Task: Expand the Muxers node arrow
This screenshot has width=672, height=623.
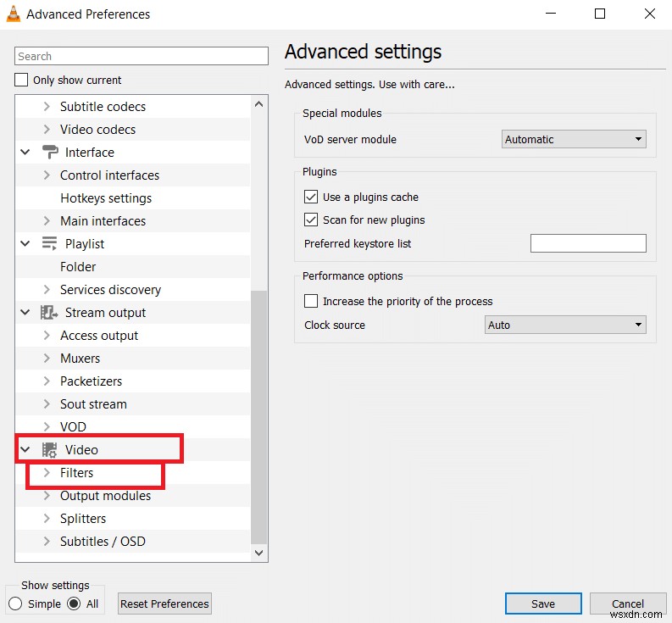Action: pyautogui.click(x=47, y=358)
